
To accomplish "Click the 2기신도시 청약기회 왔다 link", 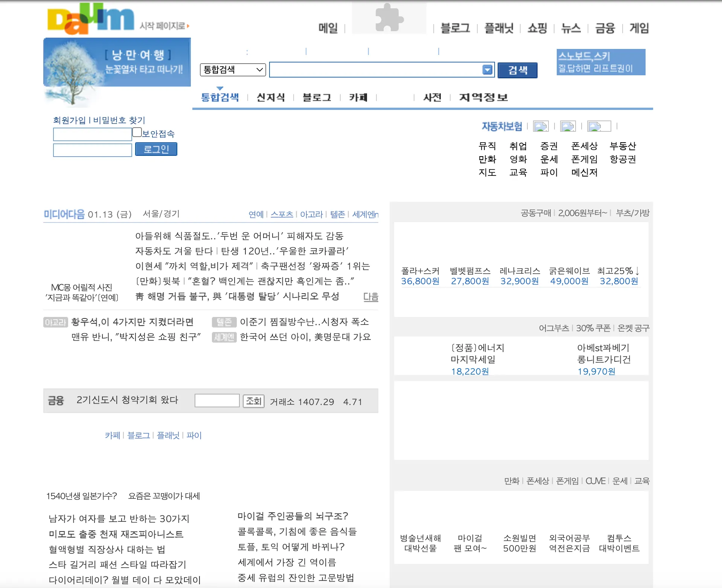I will (128, 400).
